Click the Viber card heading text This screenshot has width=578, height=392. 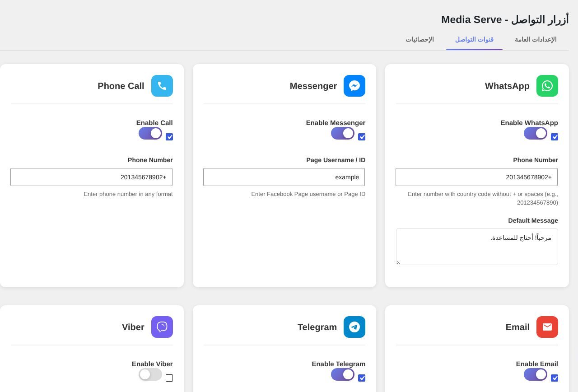(x=133, y=327)
